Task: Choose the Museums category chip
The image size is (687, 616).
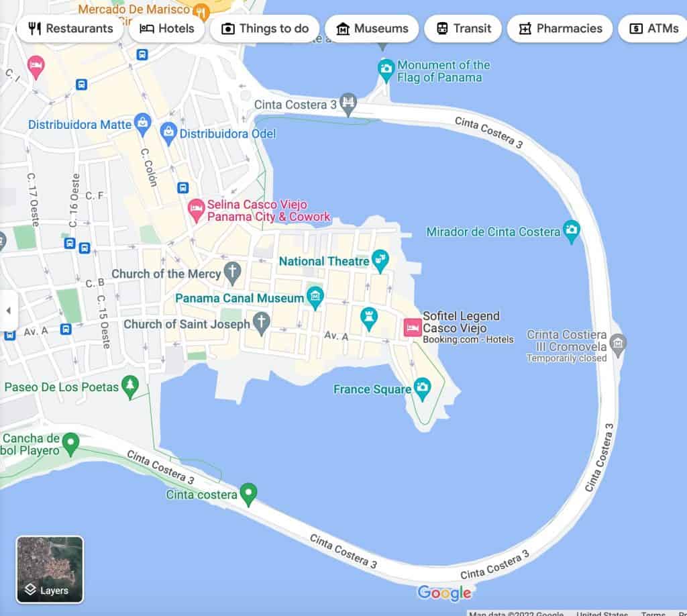Action: point(372,29)
